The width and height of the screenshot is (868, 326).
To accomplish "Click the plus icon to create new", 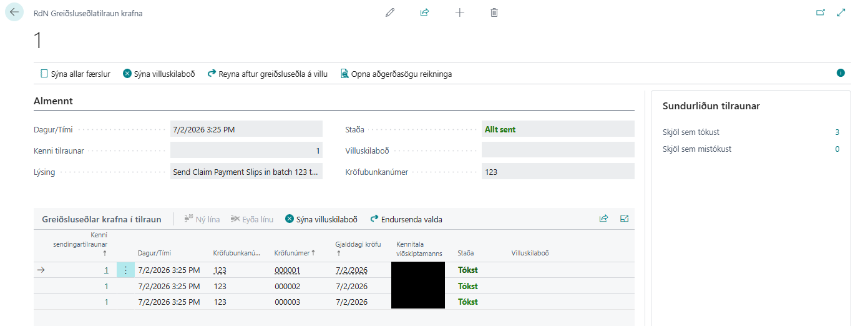I will coord(460,12).
